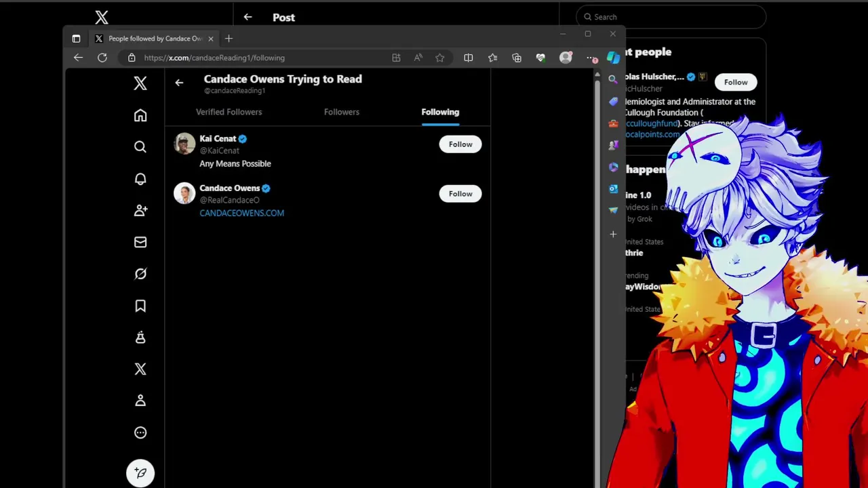The image size is (868, 488).
Task: Click the Edge profile avatar icon
Action: coord(566,58)
